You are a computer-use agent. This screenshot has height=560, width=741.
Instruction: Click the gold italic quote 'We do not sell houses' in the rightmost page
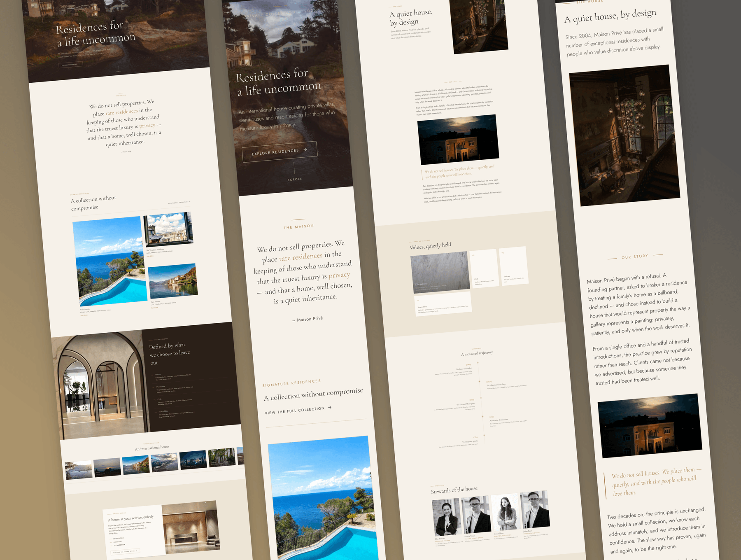coord(656,481)
